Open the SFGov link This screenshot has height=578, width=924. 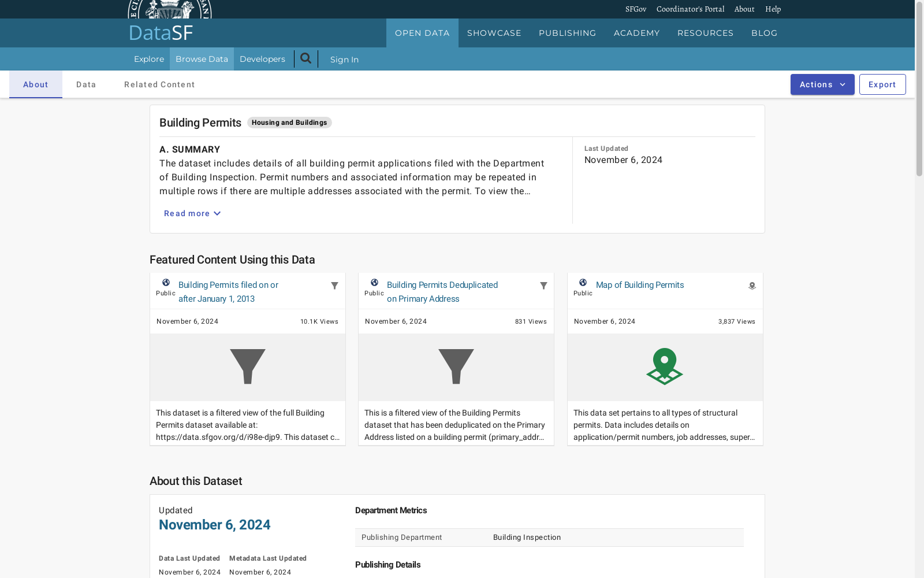[636, 9]
